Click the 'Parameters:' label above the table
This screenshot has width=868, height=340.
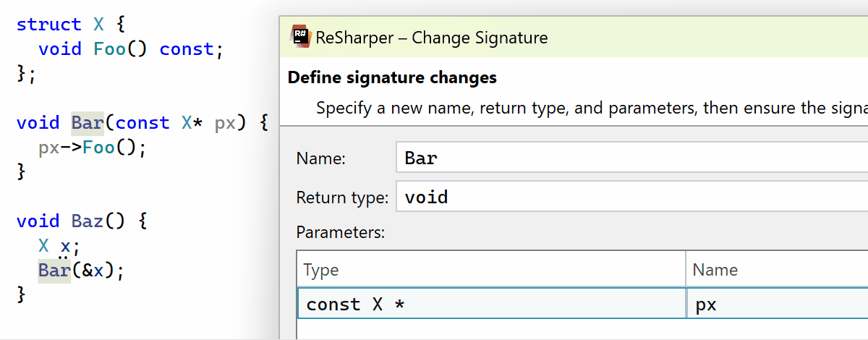340,233
